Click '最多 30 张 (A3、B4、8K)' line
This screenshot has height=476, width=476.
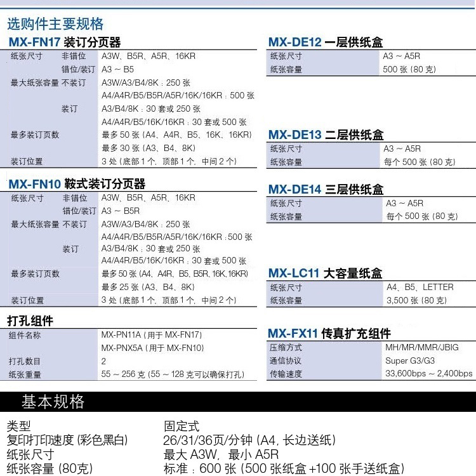149,148
